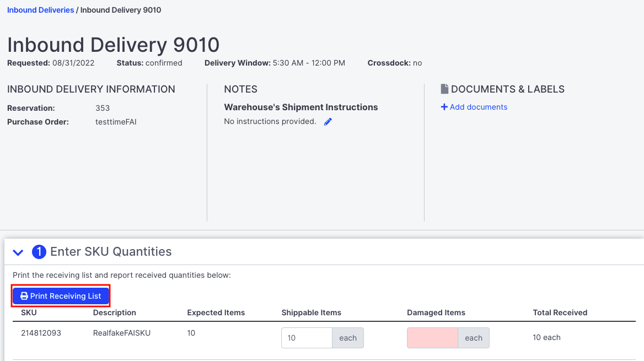Click the Shippable Items quantity field

coord(307,337)
